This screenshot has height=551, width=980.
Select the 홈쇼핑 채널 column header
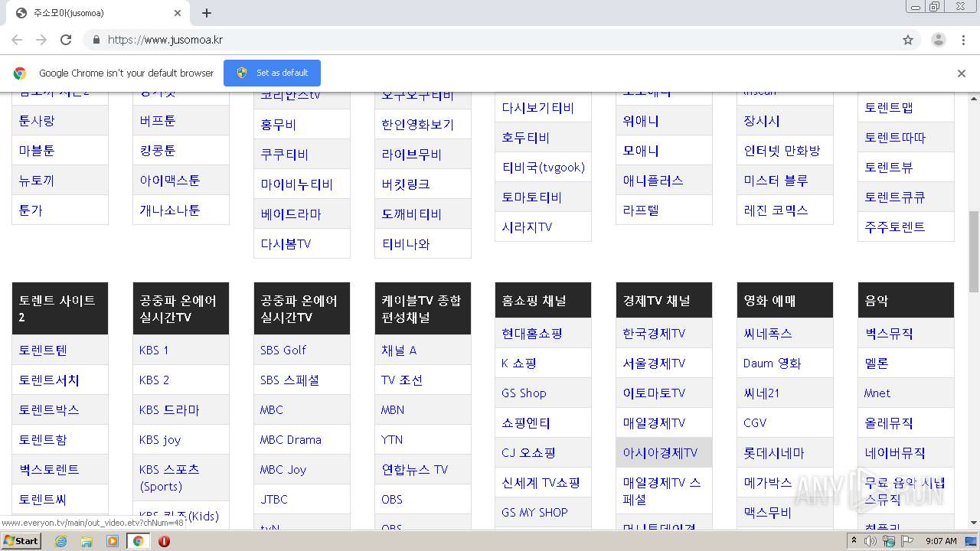click(543, 300)
